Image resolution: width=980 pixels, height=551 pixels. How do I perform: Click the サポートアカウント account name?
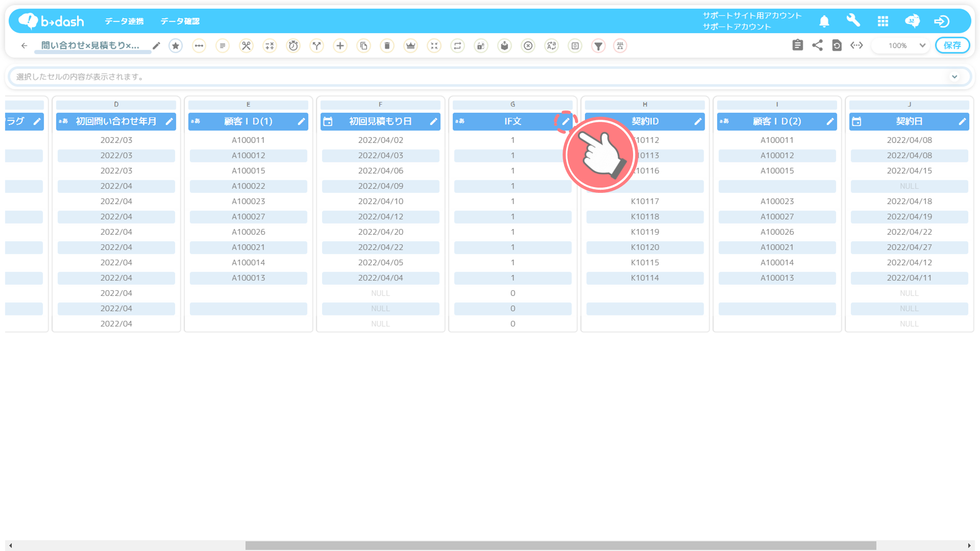pos(737,27)
